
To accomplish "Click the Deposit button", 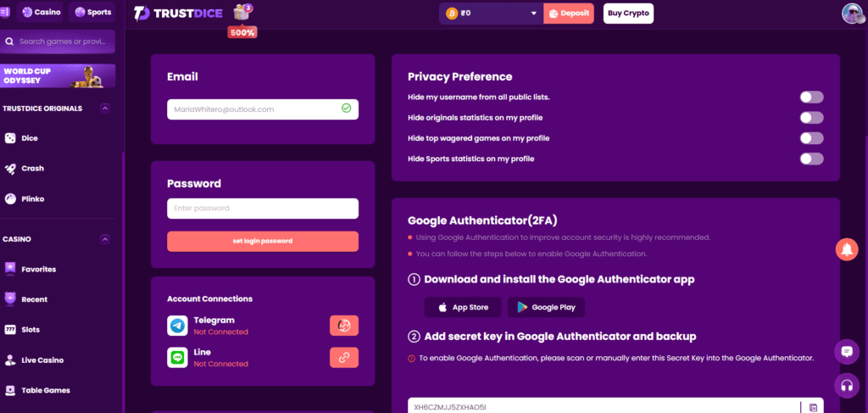I will [x=569, y=14].
